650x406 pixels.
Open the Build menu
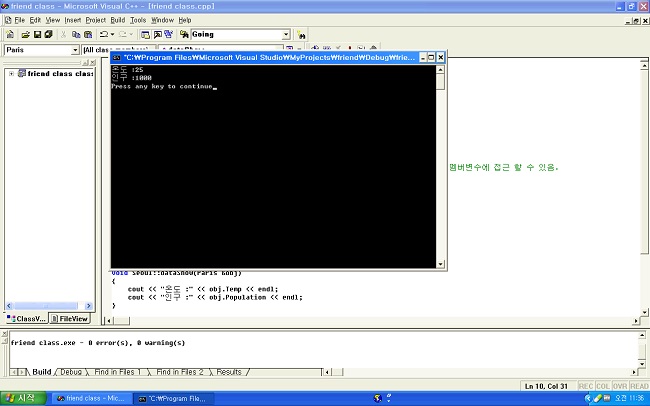pyautogui.click(x=118, y=20)
